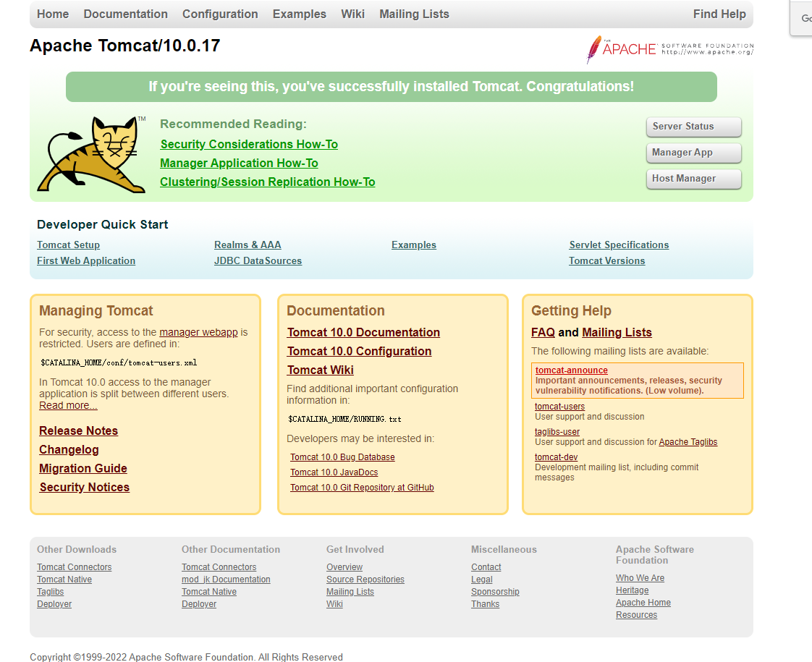
Task: Open Servlet Specifications link
Action: [x=619, y=245]
